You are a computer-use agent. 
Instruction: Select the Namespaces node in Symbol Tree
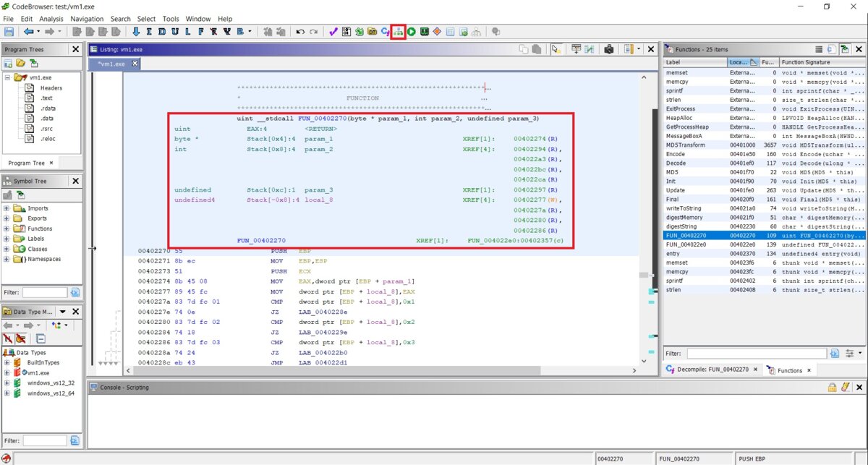(44, 259)
